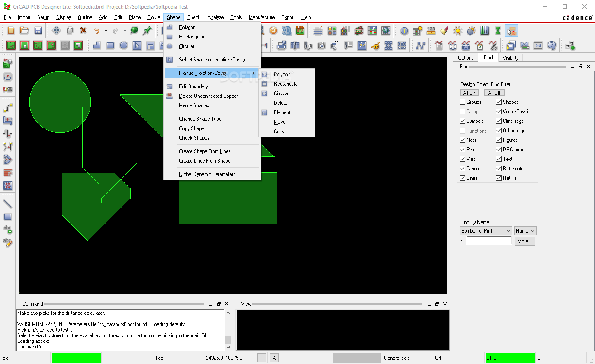This screenshot has height=364, width=595.
Task: Toggle the Shapes checkbox
Action: [499, 102]
